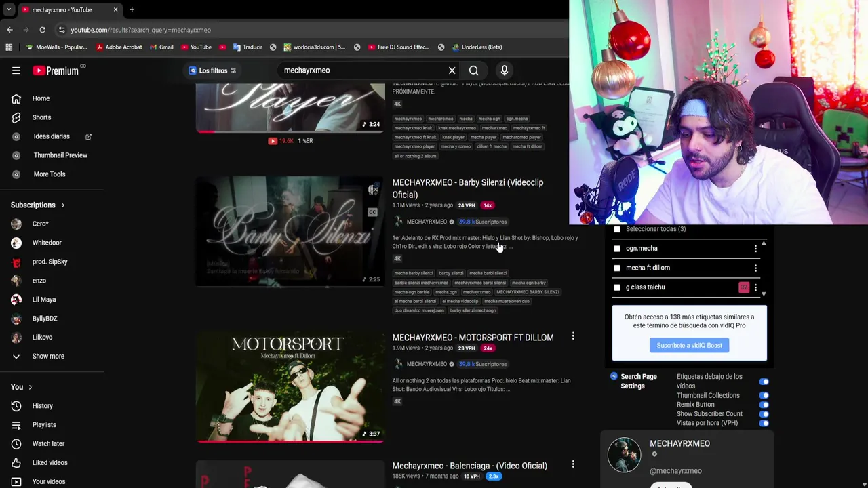Toggle Etiquetas debajo de los videos

[x=764, y=382]
